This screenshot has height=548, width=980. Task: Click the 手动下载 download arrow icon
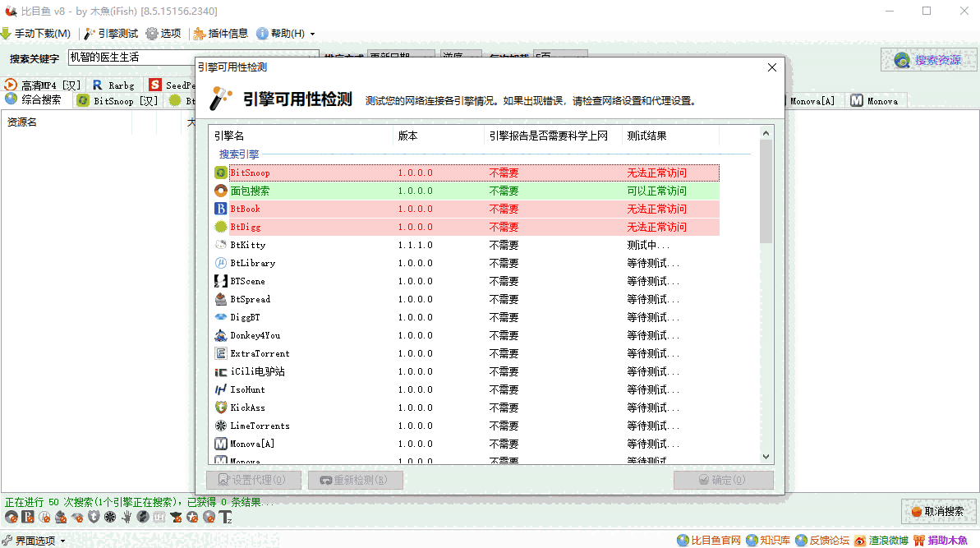(7, 34)
